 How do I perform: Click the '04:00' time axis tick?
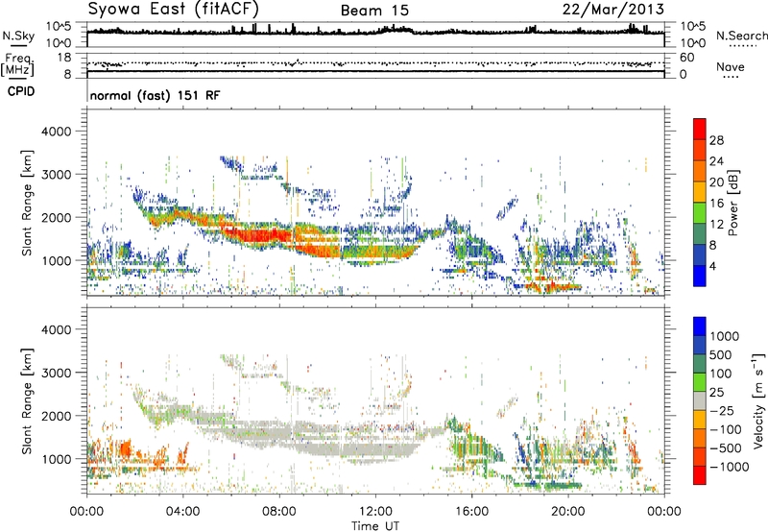(x=182, y=512)
